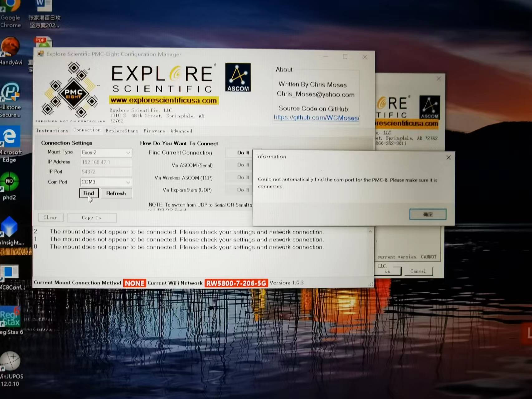Click the Chris_Moses@yahoo.com email text

pyautogui.click(x=316, y=94)
